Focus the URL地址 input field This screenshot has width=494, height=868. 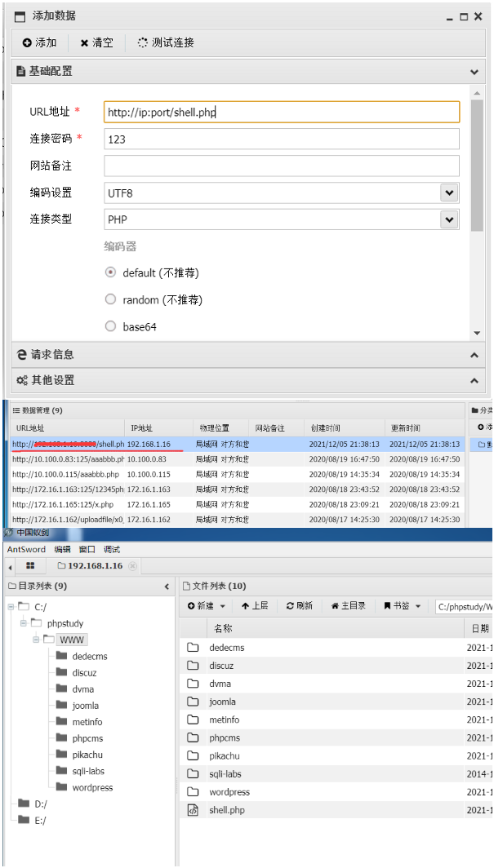click(282, 112)
